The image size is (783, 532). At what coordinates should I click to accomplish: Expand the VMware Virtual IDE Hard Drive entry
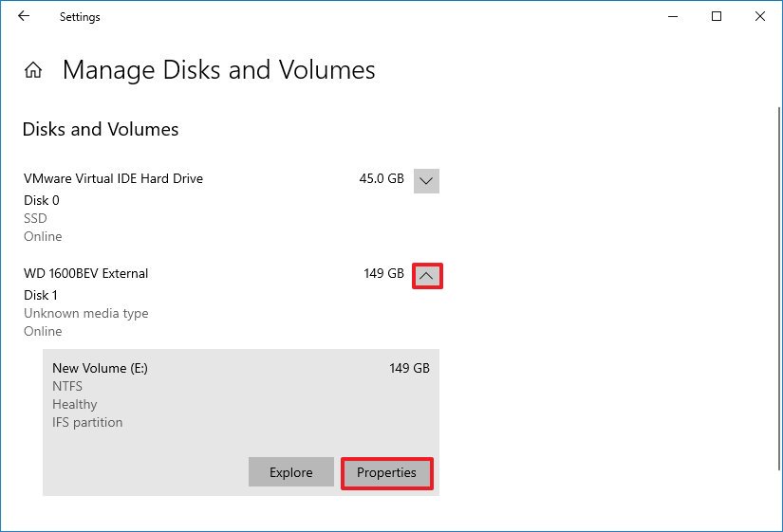tap(426, 181)
